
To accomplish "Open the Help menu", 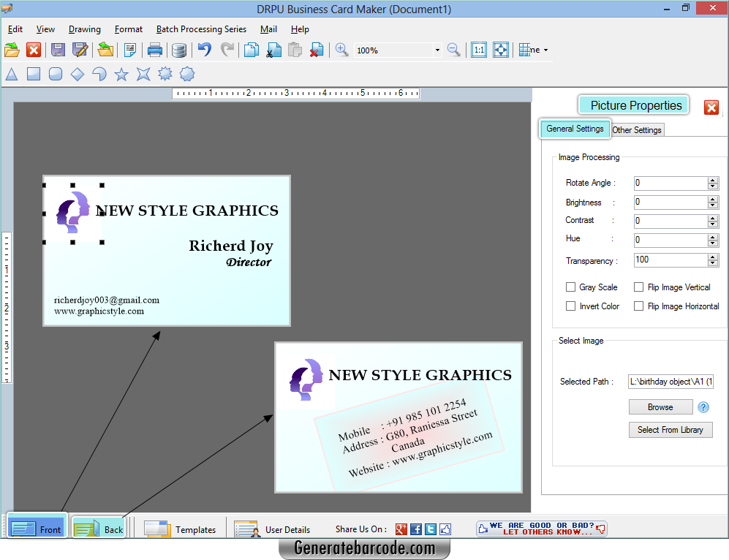I will [x=300, y=29].
